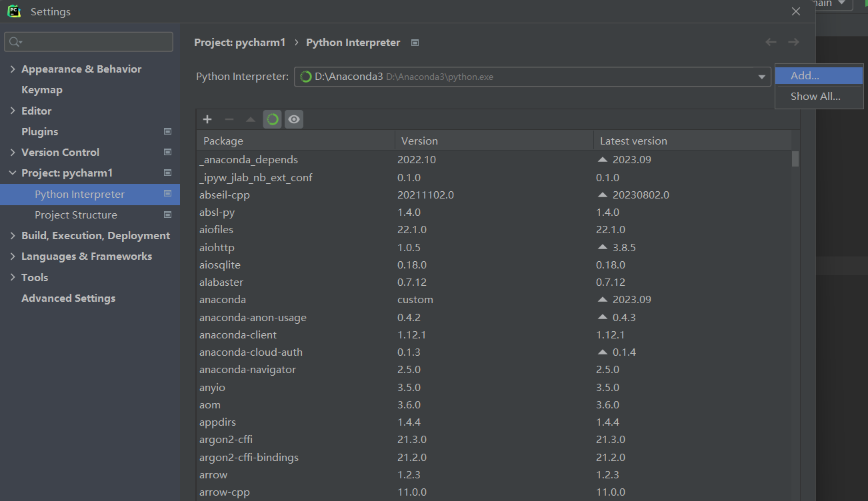Click the project icon beside Plugins in the sidebar
The height and width of the screenshot is (501, 868).
[167, 132]
